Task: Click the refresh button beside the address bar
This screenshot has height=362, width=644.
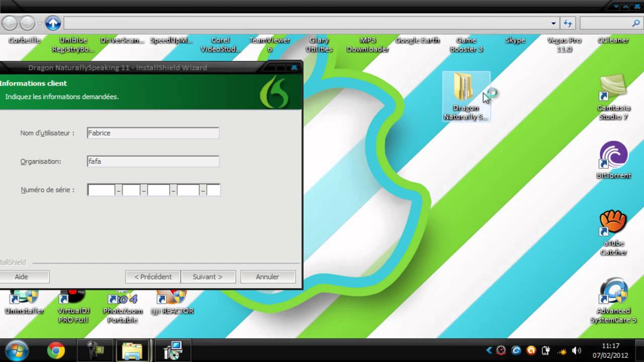Action: pyautogui.click(x=568, y=23)
